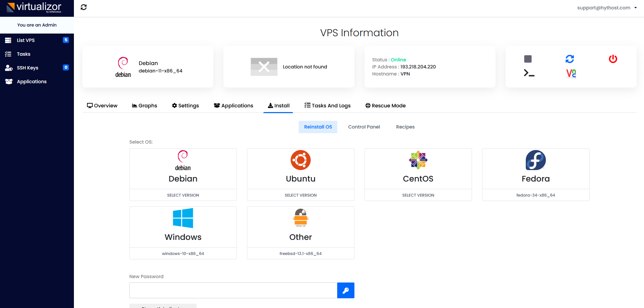Click the red power off icon
Viewport: 644px width, 308px height.
pyautogui.click(x=613, y=59)
